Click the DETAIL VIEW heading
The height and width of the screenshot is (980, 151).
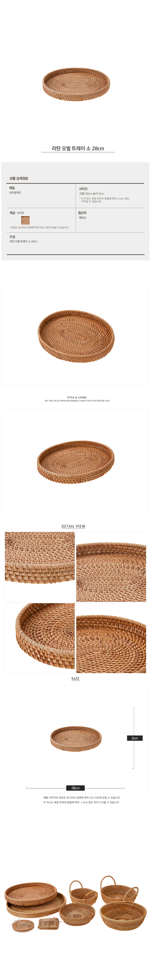tap(73, 526)
